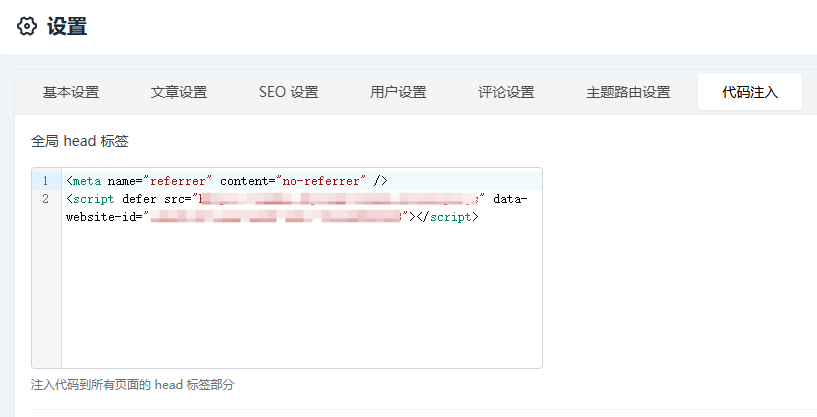Click the 设置 page title
The height and width of the screenshot is (417, 817).
coord(67,27)
